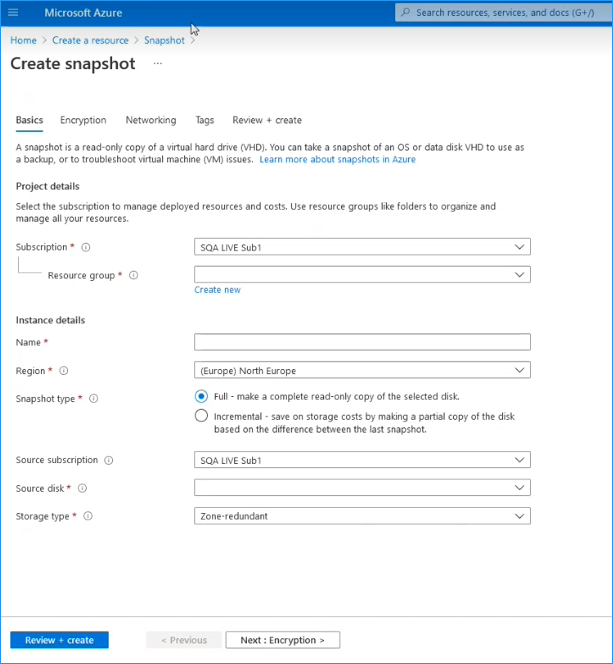The width and height of the screenshot is (613, 664).
Task: Select the Full snapshot type option
Action: pos(202,397)
